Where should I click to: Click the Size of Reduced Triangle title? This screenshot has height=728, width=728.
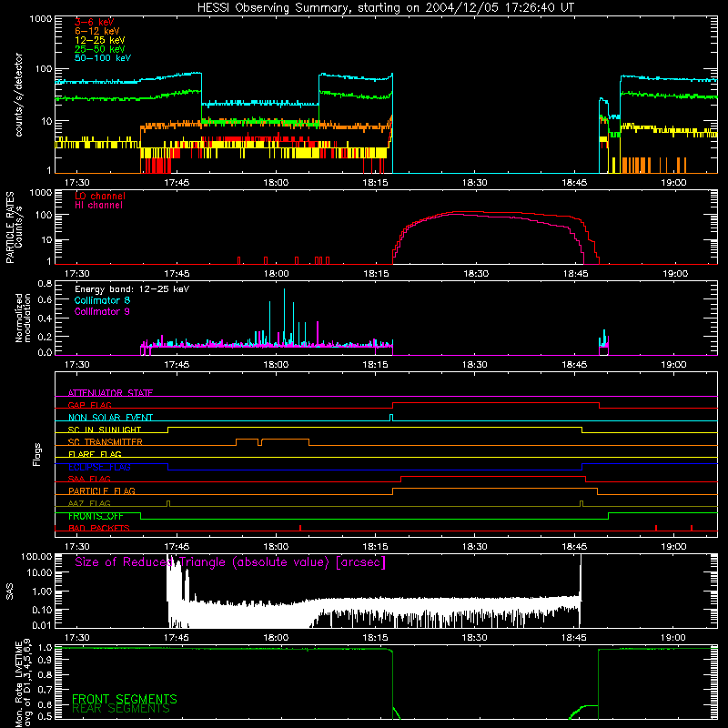point(230,562)
